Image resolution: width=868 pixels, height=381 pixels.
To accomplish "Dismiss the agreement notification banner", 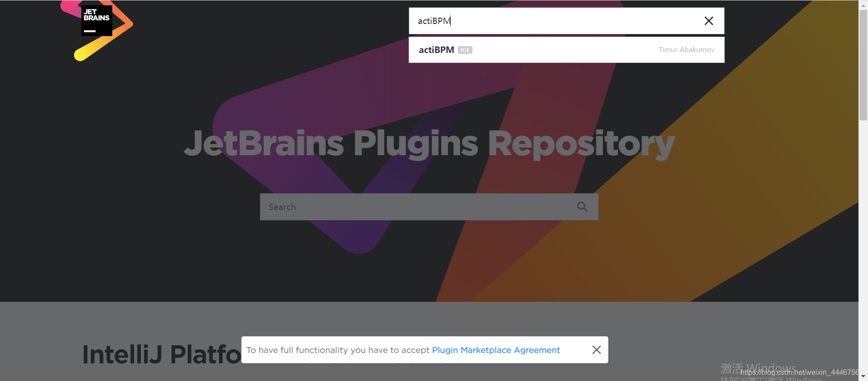I will [x=596, y=350].
